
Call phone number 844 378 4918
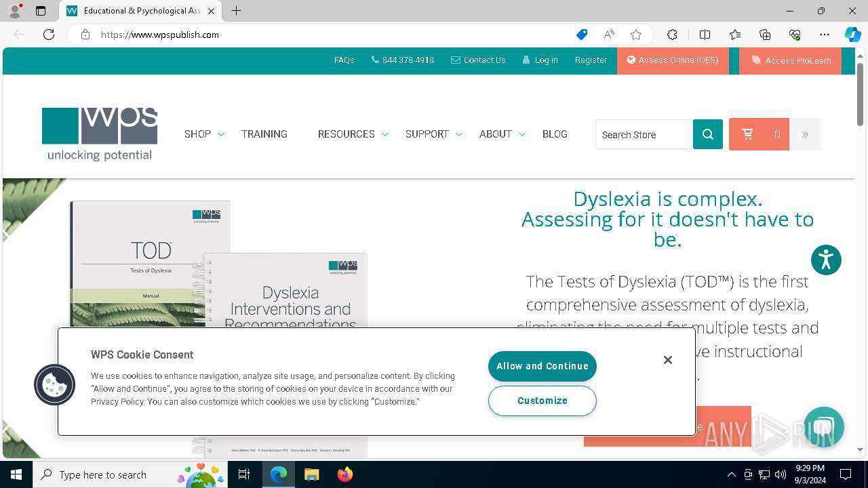[x=403, y=60]
